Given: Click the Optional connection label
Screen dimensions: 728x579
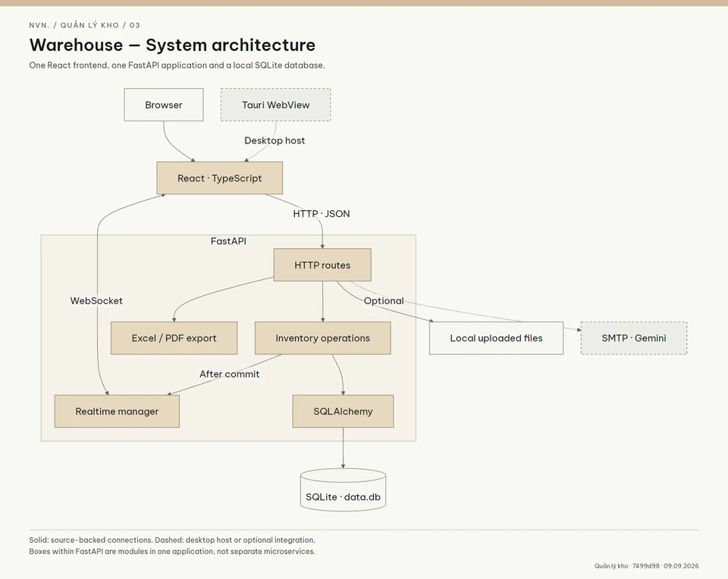Looking at the screenshot, I should coord(384,301).
